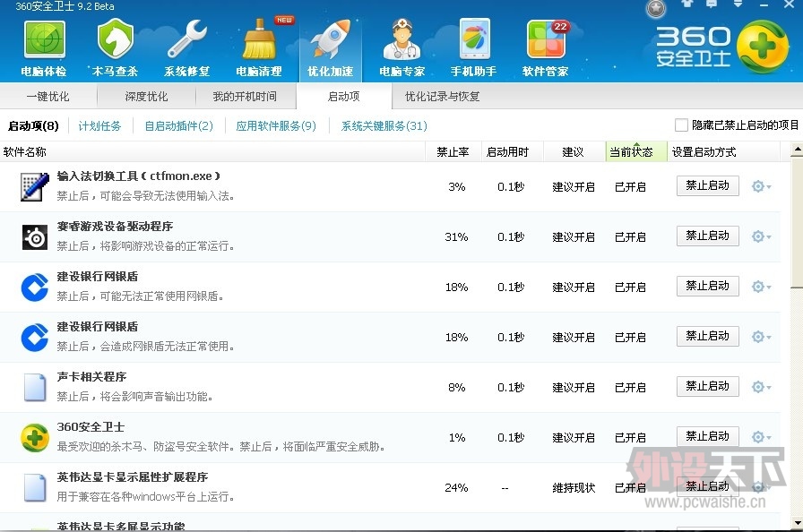
Task: Open gear settings for 赛睿游戏设备驱动程序 row
Action: click(761, 236)
